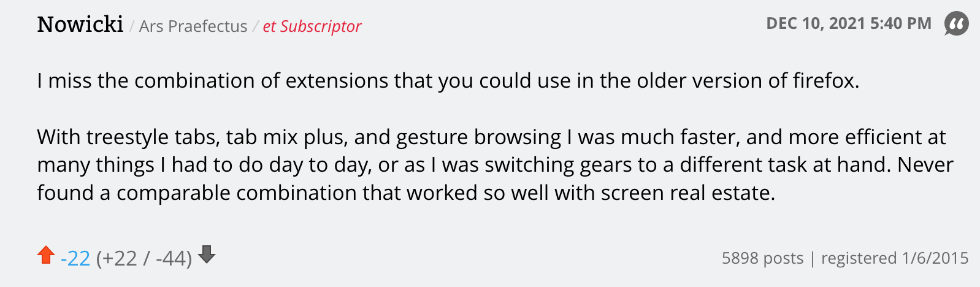The image size is (980, 287).
Task: Click 'treestyle tabs' in the comment text
Action: point(153,137)
